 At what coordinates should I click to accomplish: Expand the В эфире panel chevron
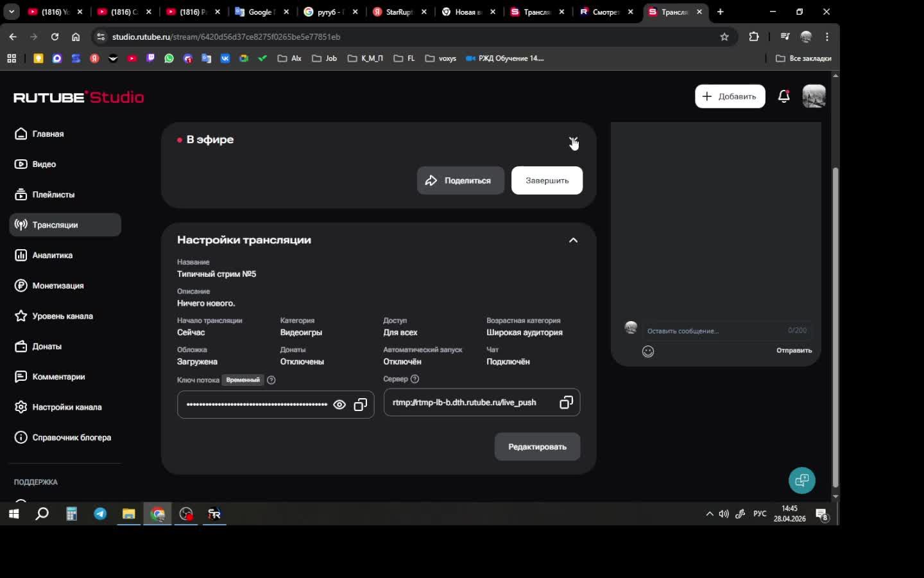click(x=573, y=141)
